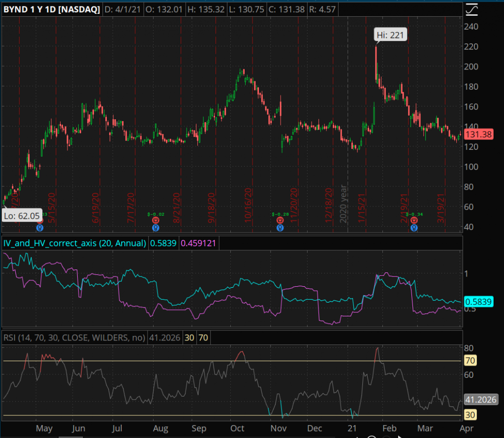Click Oct on the time axis
Screen dimensions: 504x438
pos(237,428)
